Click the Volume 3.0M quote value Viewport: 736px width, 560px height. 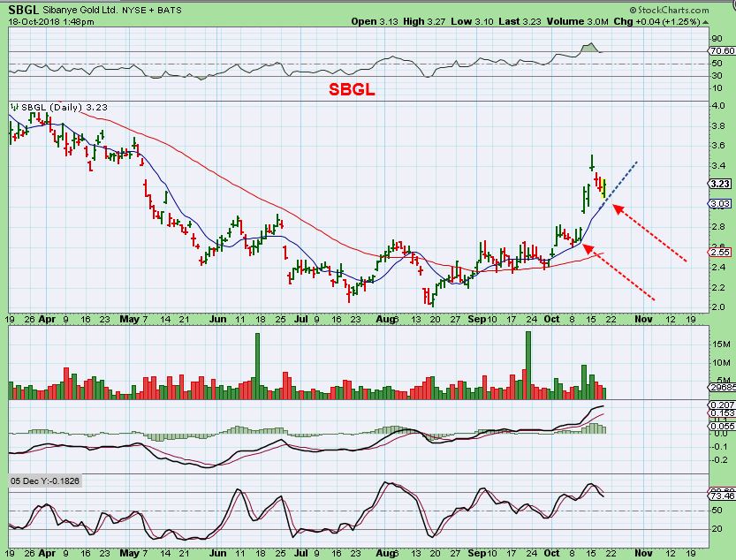(577, 21)
